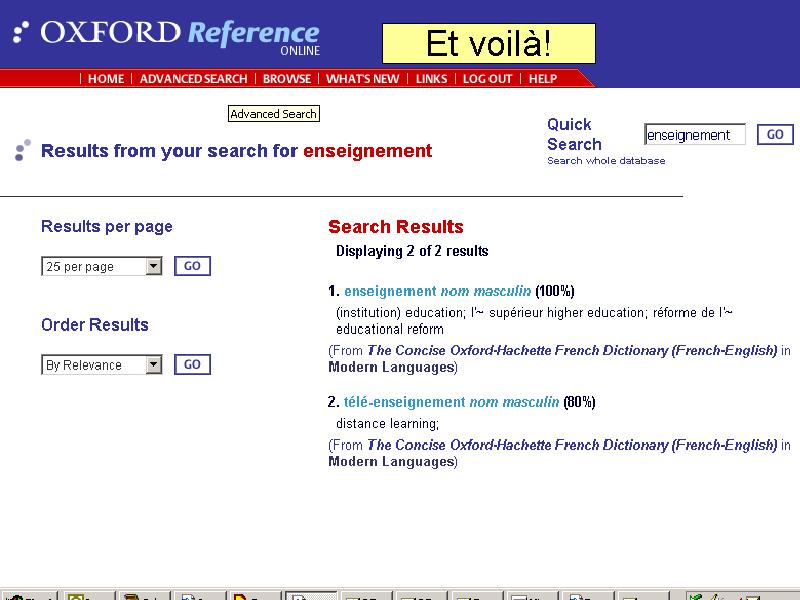
Task: Click the Search whole database caption
Action: (606, 161)
